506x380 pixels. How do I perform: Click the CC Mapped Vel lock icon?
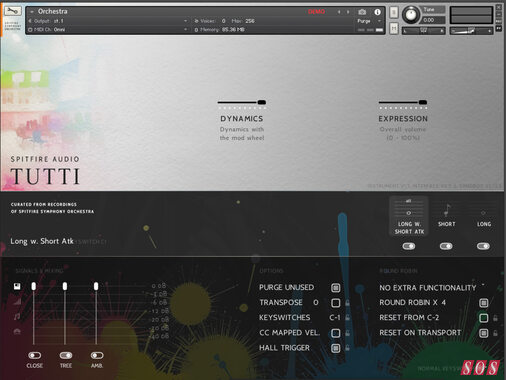pyautogui.click(x=348, y=333)
